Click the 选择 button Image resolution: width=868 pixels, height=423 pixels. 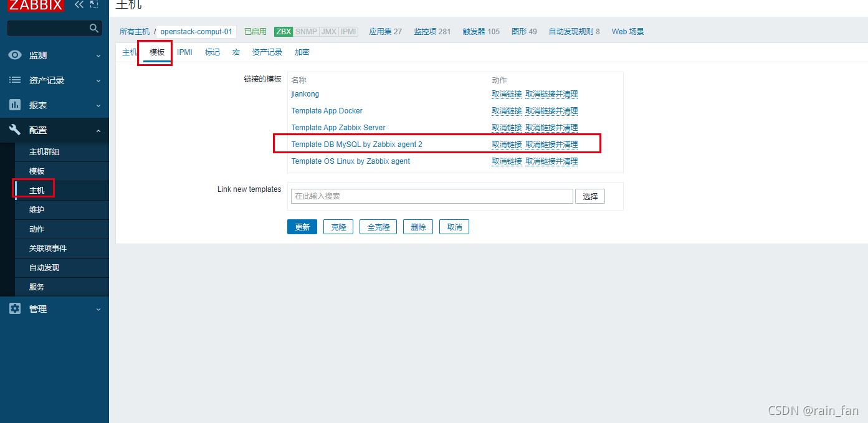point(590,196)
